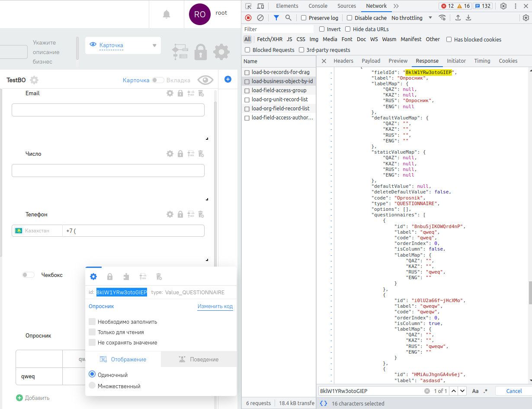Switch to the Поведение tab
The height and width of the screenshot is (409, 532).
click(199, 359)
